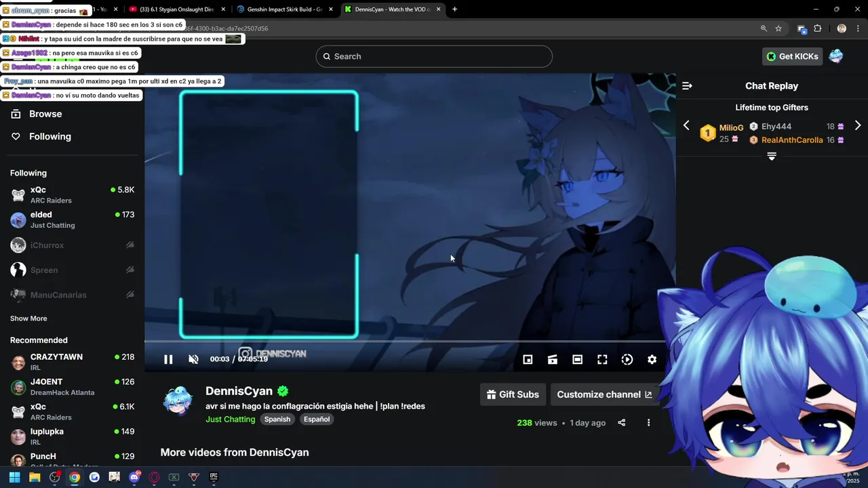
Task: Open J4OENT recommended channel
Action: [72, 387]
